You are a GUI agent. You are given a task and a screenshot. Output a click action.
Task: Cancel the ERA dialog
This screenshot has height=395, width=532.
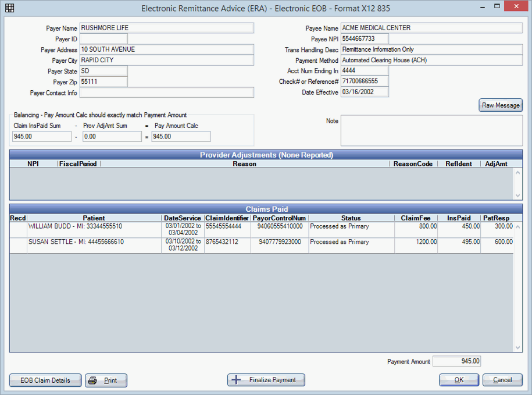tap(502, 380)
